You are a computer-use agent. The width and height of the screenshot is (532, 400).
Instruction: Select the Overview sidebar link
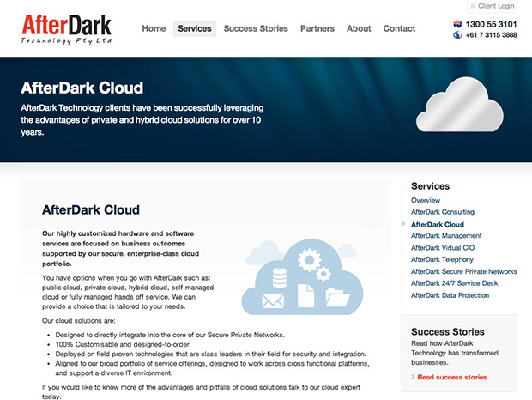[x=426, y=200]
